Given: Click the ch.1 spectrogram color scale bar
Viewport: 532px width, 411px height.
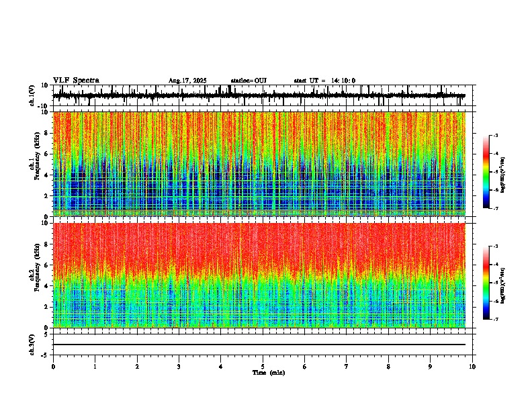Looking at the screenshot, I should (486, 172).
